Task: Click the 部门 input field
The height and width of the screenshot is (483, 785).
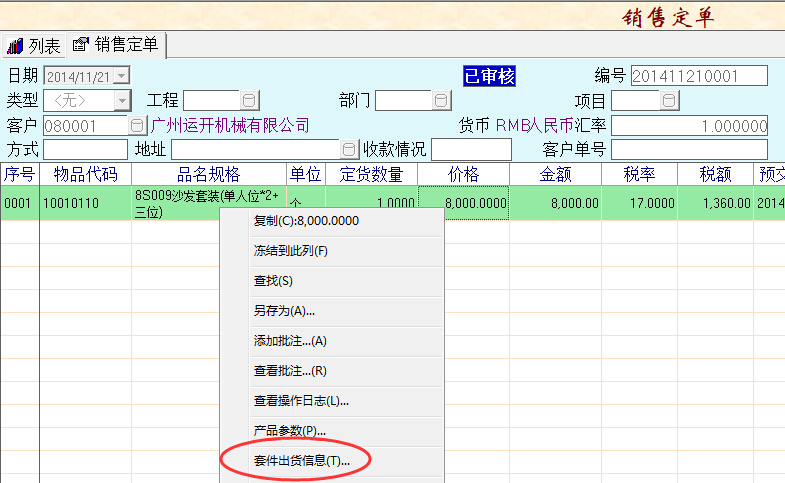Action: point(404,101)
